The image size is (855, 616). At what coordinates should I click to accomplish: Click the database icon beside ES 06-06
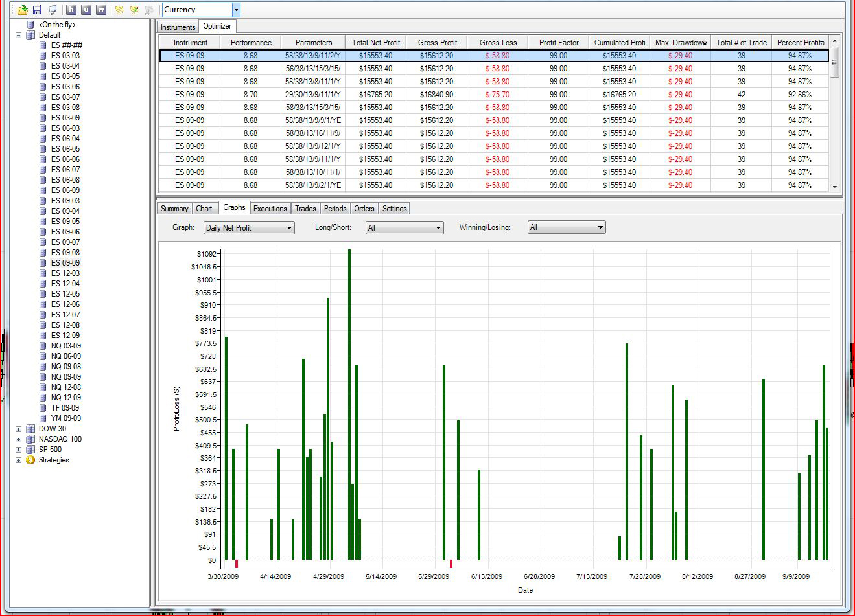[43, 159]
